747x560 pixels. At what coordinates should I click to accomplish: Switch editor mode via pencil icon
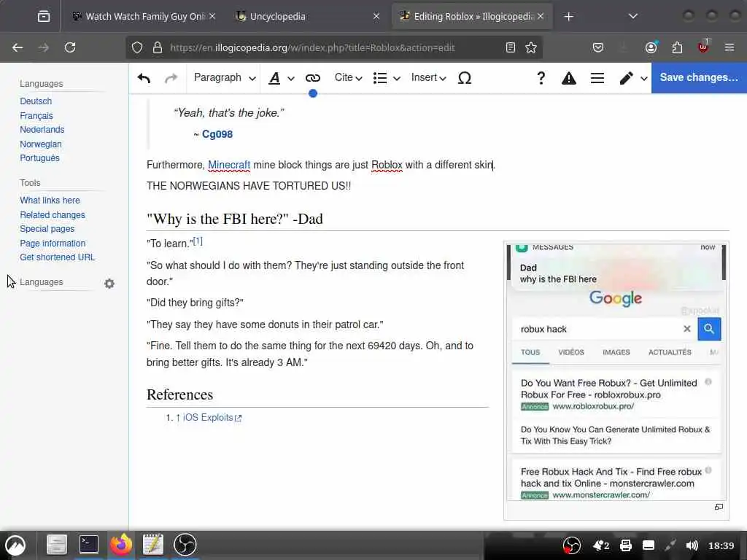tap(632, 77)
